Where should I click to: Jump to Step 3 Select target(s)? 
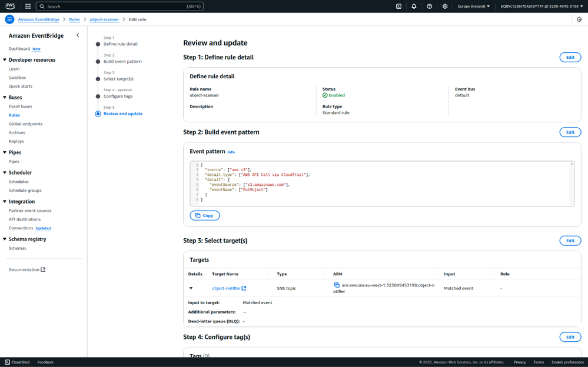(118, 79)
